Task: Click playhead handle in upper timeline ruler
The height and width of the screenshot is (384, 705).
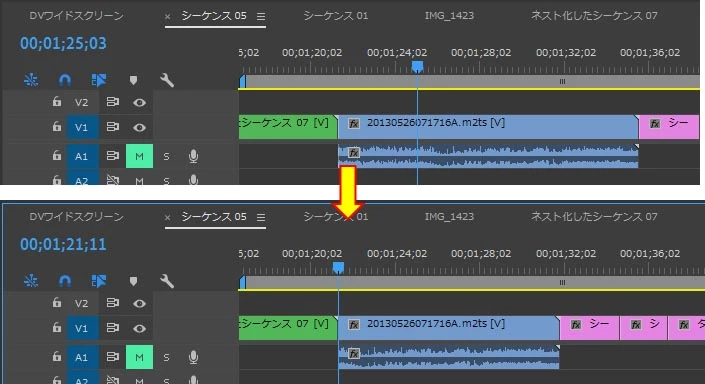Action: pyautogui.click(x=417, y=67)
